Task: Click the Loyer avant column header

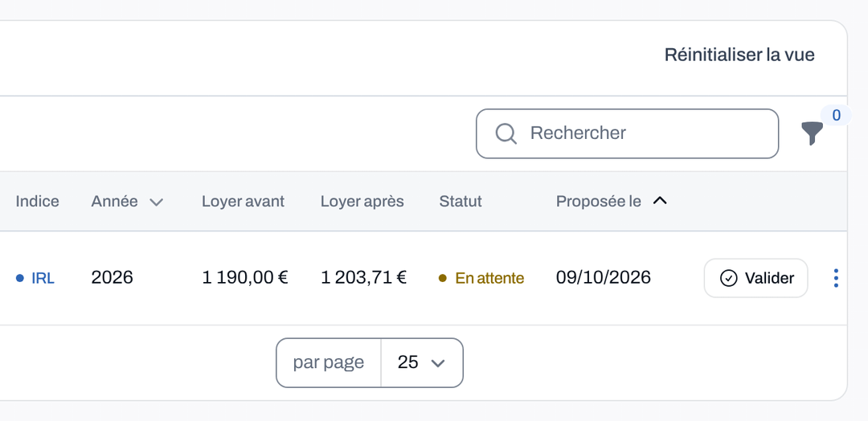Action: point(243,202)
